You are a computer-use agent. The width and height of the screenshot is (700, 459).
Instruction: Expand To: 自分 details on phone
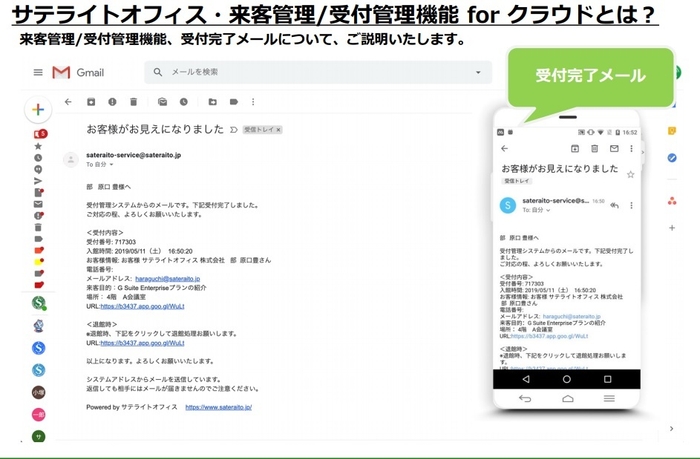point(548,210)
